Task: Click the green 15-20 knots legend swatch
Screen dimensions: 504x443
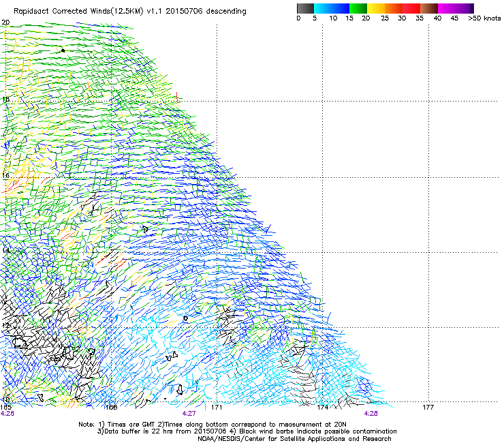Action: tap(358, 8)
